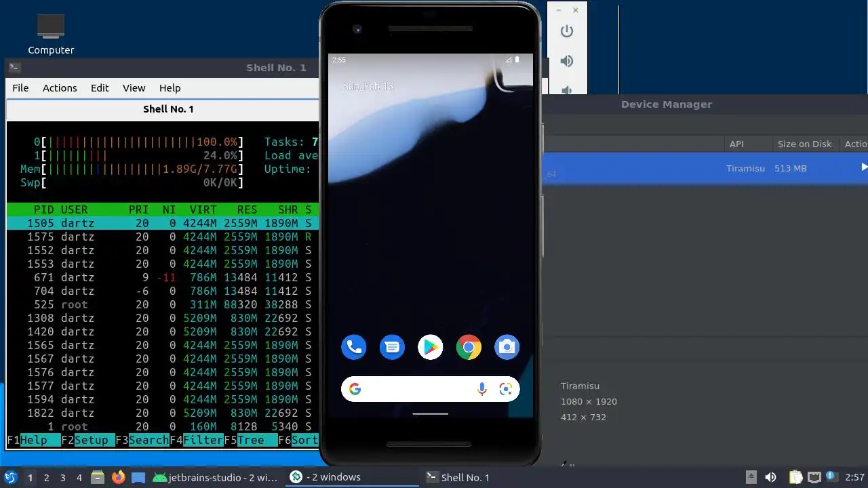868x488 pixels.
Task: Click the RES column header in htop
Action: [247, 209]
